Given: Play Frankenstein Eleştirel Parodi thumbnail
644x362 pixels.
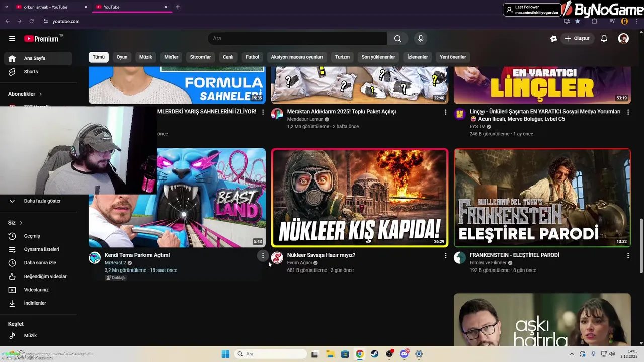Looking at the screenshot, I should coord(542,198).
